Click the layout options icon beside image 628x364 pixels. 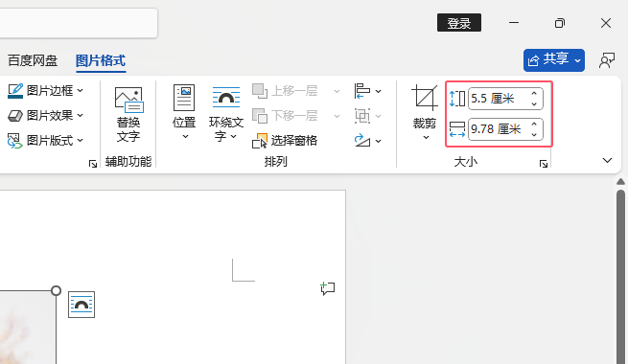(81, 305)
